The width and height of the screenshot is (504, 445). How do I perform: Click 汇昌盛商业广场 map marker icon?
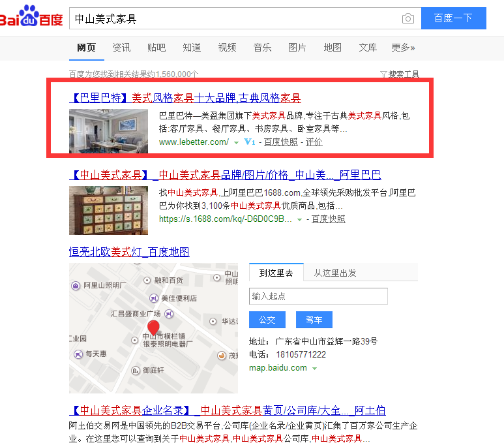click(169, 313)
